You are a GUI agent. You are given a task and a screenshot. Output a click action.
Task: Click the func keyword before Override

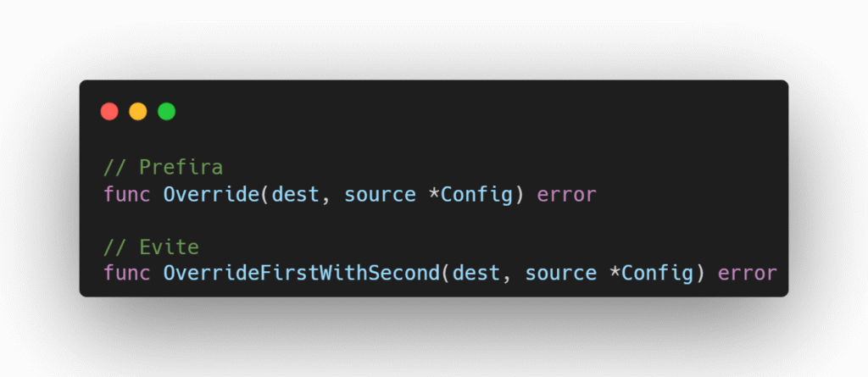(127, 194)
